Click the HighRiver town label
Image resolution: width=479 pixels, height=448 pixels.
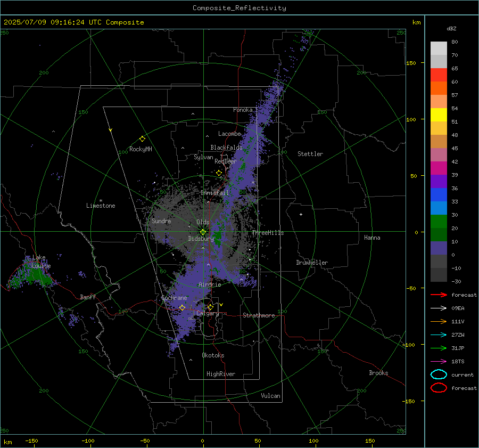(x=221, y=374)
